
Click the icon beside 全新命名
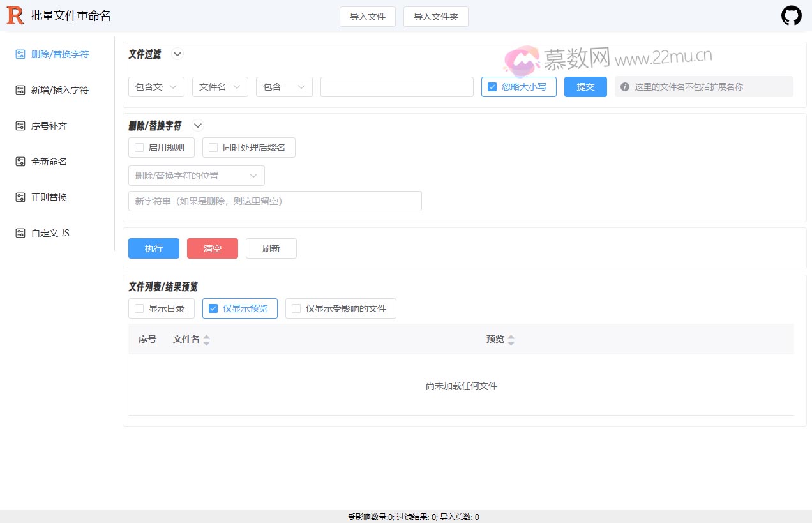pos(20,162)
